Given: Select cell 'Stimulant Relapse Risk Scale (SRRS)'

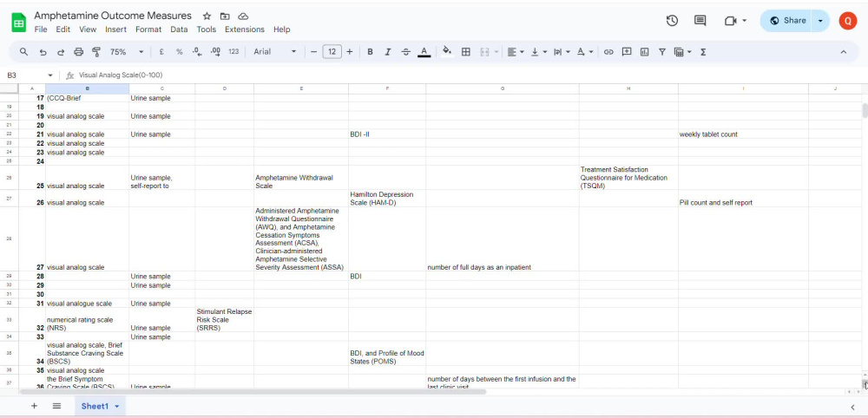Looking at the screenshot, I should (x=224, y=320).
